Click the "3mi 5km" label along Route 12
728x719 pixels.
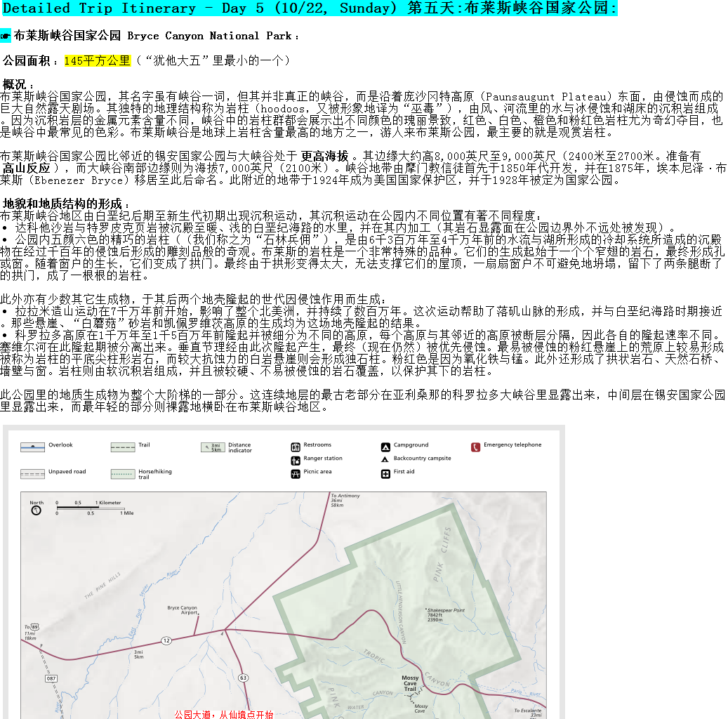coord(139,654)
